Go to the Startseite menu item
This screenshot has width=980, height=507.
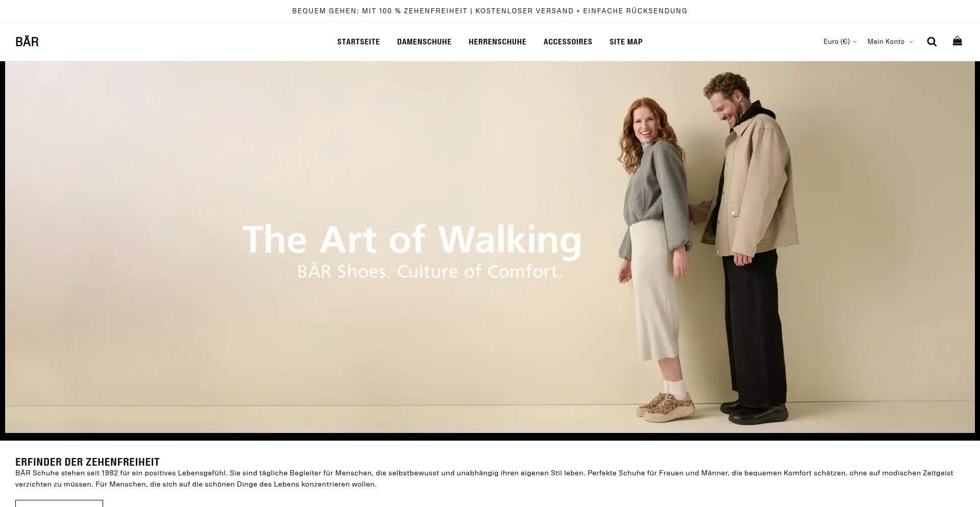(358, 42)
